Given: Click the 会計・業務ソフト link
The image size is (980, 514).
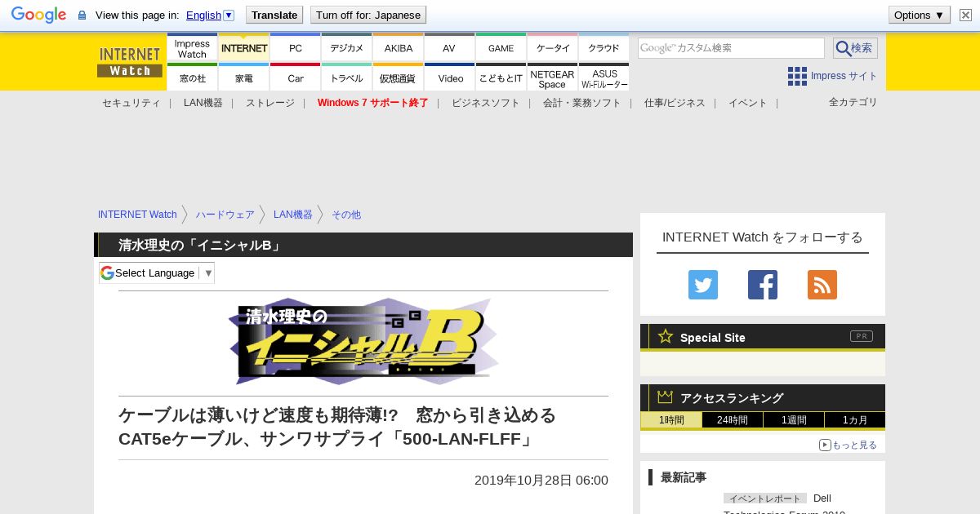Looking at the screenshot, I should (x=582, y=103).
